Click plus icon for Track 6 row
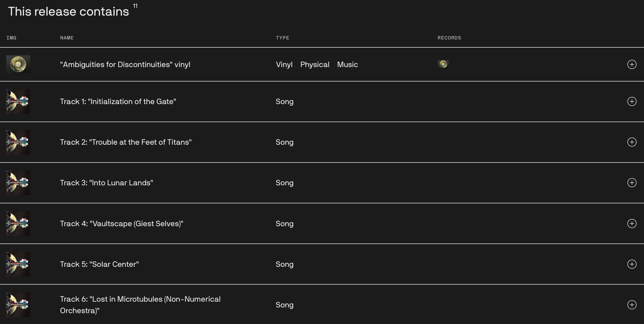The width and height of the screenshot is (644, 324). (x=632, y=305)
